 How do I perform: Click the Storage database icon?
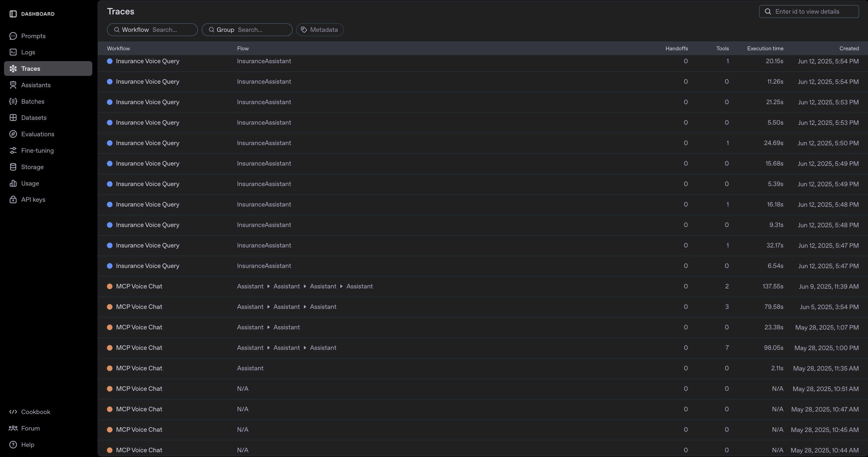[x=13, y=167]
